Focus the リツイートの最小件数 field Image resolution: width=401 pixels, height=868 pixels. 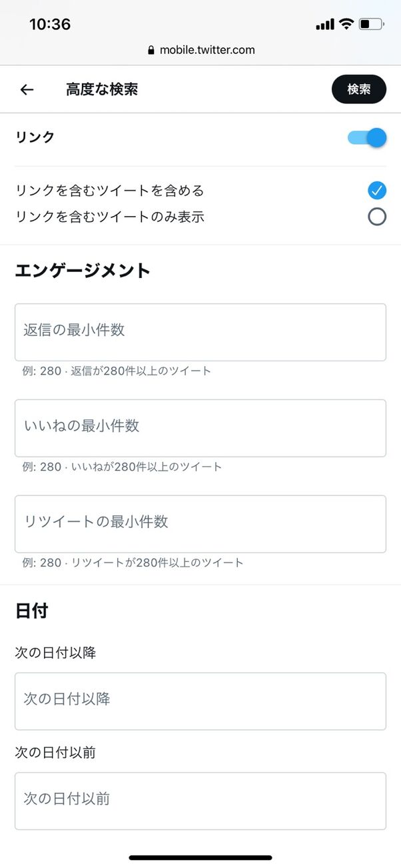click(x=200, y=524)
